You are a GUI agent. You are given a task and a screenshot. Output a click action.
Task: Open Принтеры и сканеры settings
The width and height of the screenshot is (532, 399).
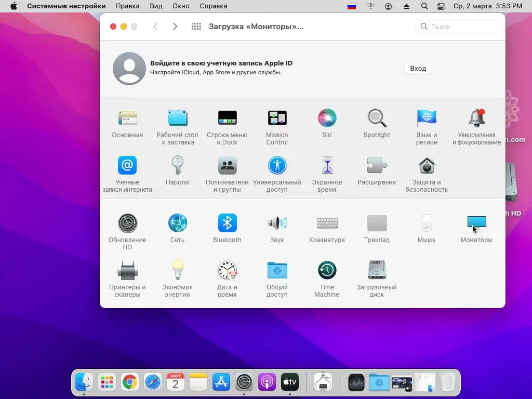click(127, 279)
